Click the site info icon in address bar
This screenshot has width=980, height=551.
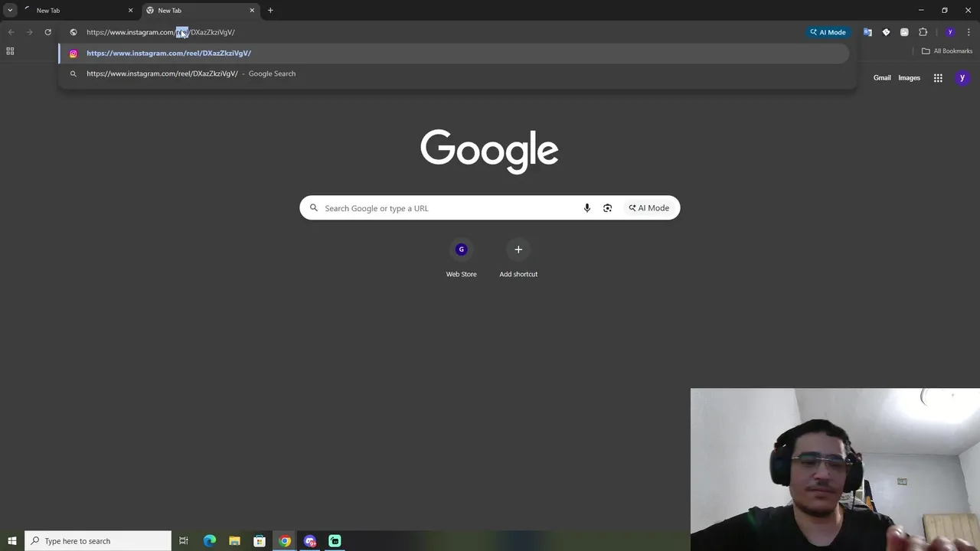pos(73,32)
